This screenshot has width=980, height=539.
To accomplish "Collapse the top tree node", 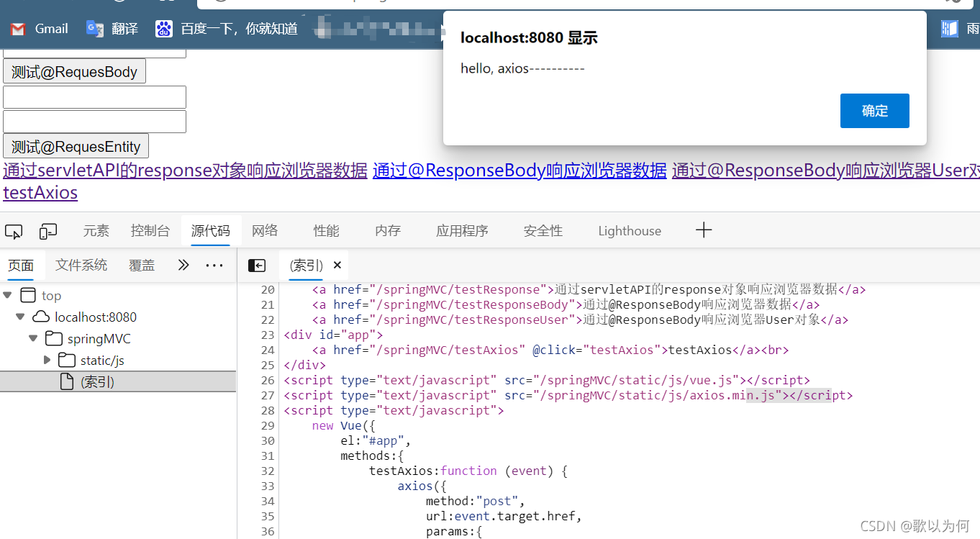I will (7, 294).
